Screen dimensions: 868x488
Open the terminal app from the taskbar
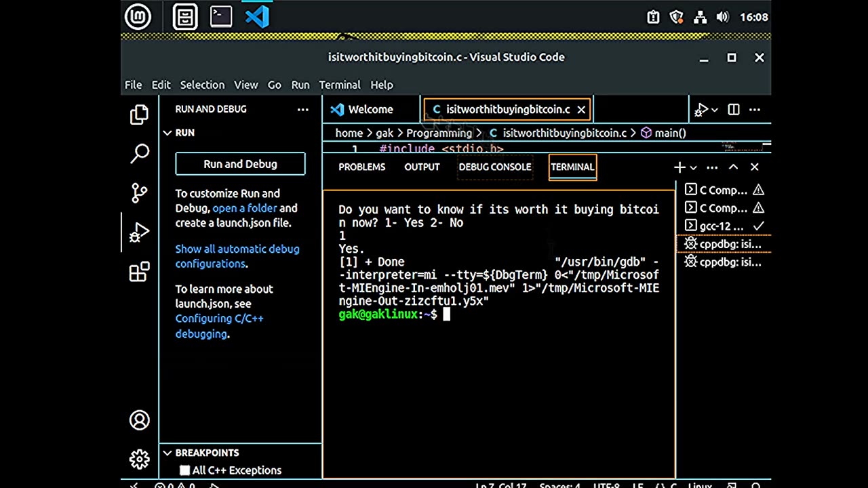(x=221, y=16)
